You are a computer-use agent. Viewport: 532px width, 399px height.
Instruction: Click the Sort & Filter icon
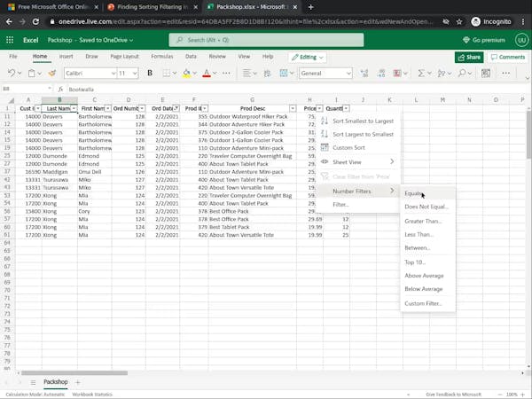(x=442, y=73)
